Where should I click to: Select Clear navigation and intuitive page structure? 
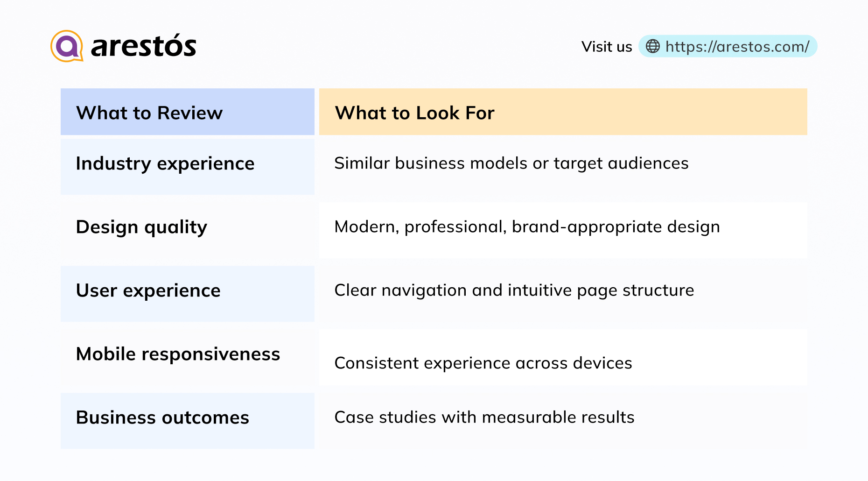(x=514, y=290)
